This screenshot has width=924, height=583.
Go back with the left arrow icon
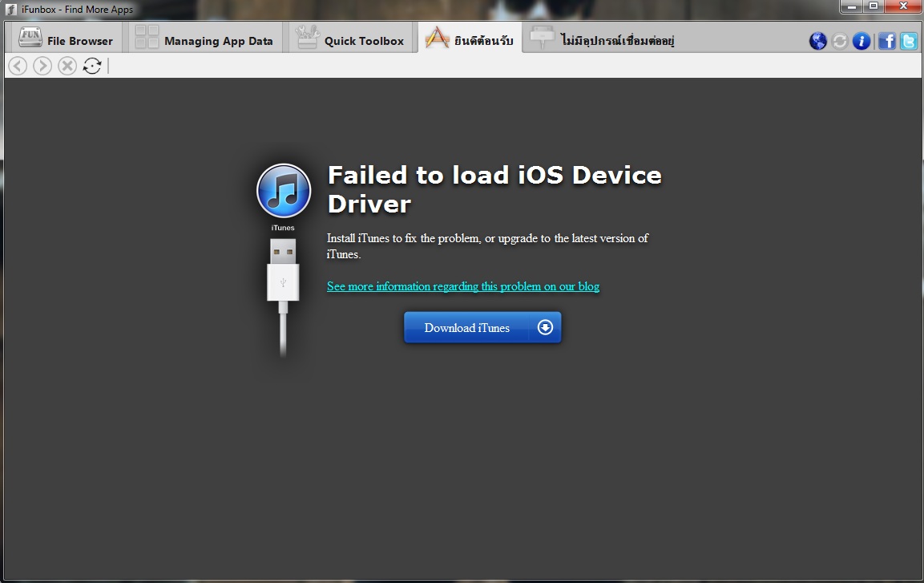point(18,66)
